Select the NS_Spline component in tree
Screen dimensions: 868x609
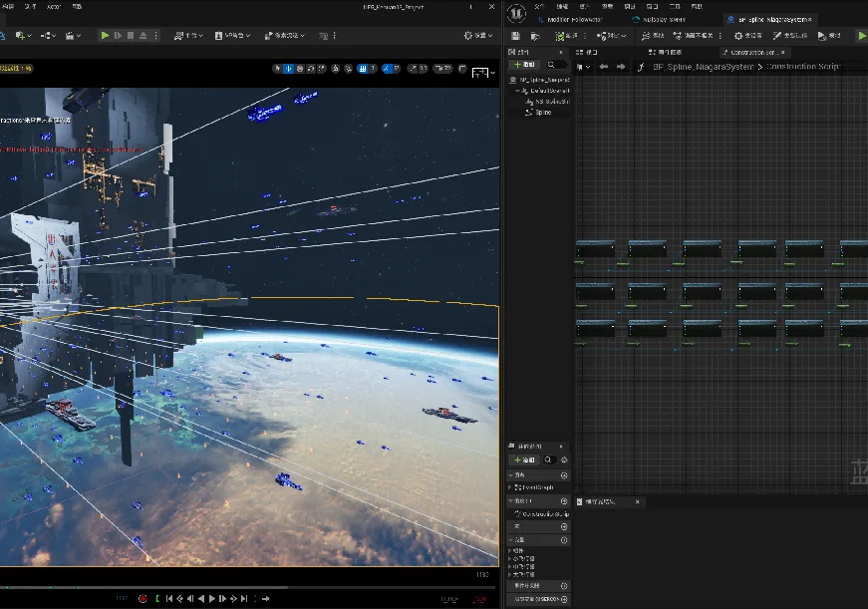[x=547, y=102]
